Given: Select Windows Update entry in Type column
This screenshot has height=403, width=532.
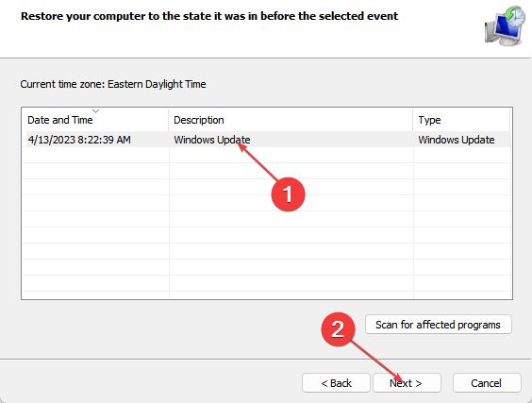Looking at the screenshot, I should click(x=457, y=140).
